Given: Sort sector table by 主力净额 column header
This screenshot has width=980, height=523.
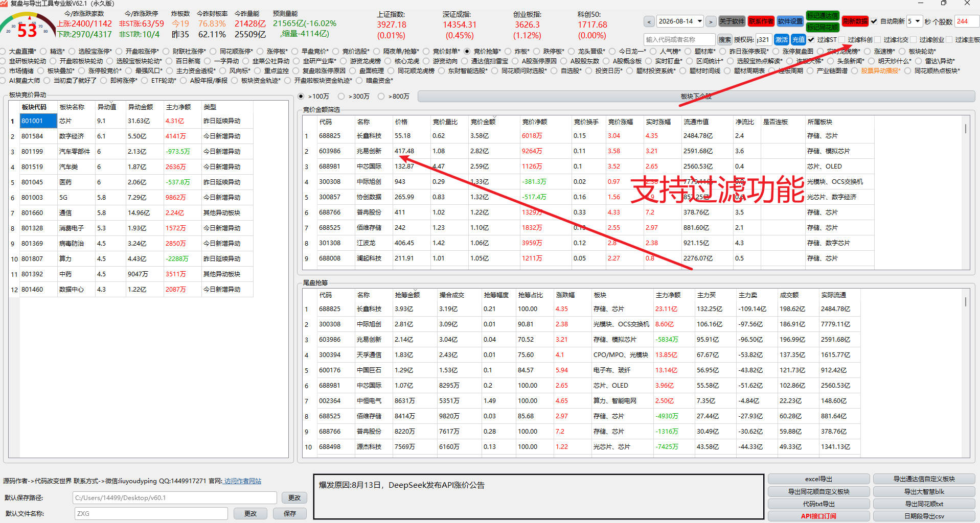Looking at the screenshot, I should coord(178,107).
